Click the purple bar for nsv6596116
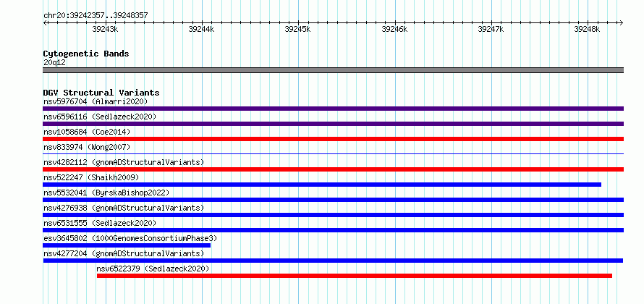Viewport: 644px width, 304px height. (x=333, y=124)
